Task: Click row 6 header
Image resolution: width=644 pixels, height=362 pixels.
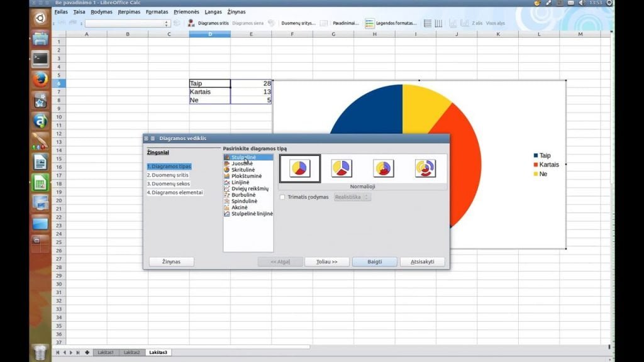Action: tap(58, 84)
